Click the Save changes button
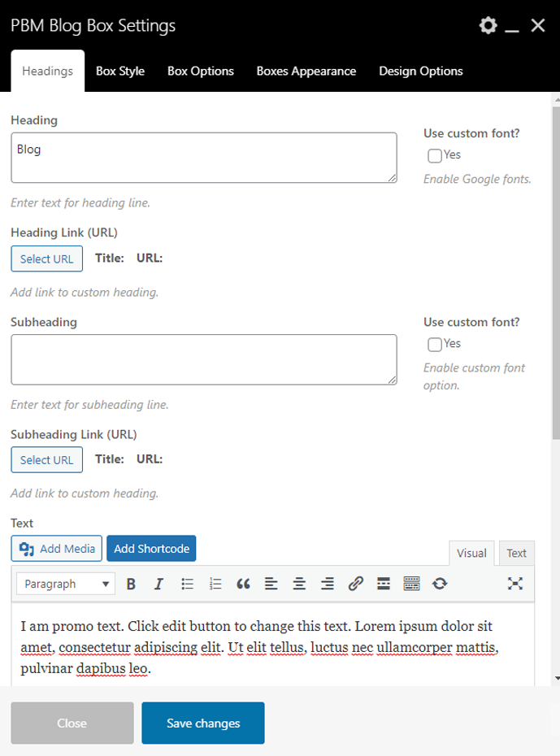Screen dimensions: 560x756 pyautogui.click(x=203, y=723)
